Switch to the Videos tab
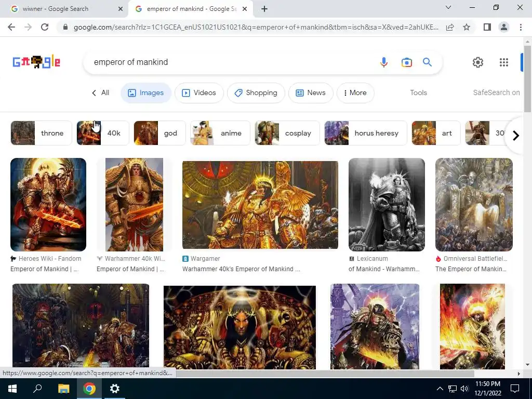Viewport: 532px width, 399px height. coord(199,92)
